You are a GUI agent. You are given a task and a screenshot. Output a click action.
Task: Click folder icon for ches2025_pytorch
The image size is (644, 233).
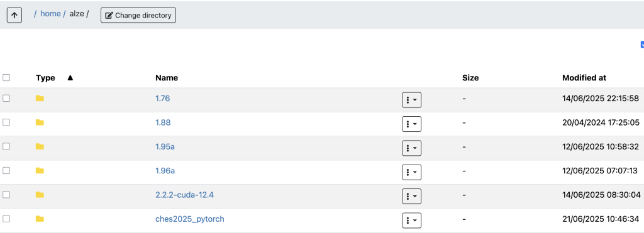click(x=40, y=219)
